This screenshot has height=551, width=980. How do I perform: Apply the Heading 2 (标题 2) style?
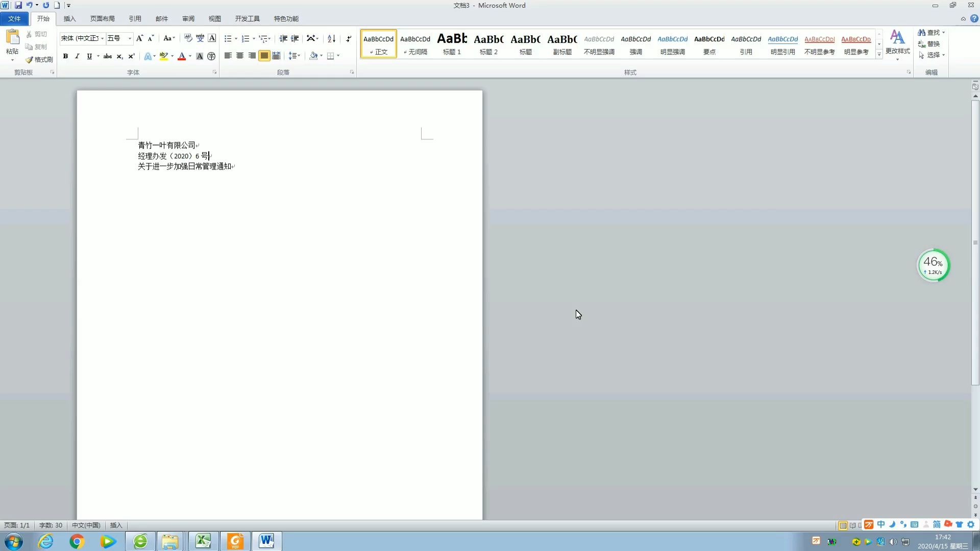[488, 44]
